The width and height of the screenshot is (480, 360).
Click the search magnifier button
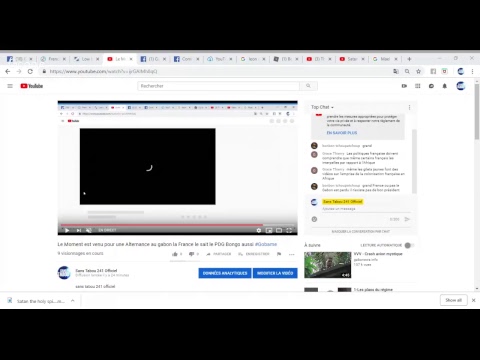coord(308,86)
